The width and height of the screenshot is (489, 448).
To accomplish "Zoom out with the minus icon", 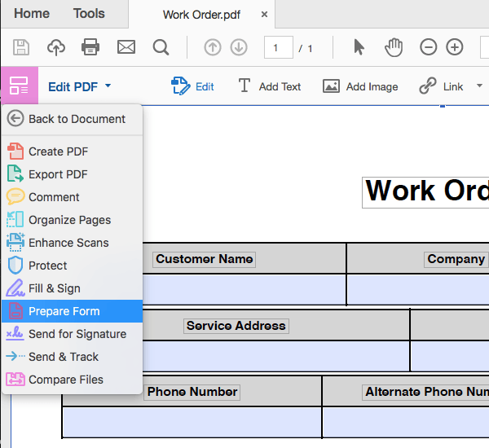I will [428, 47].
